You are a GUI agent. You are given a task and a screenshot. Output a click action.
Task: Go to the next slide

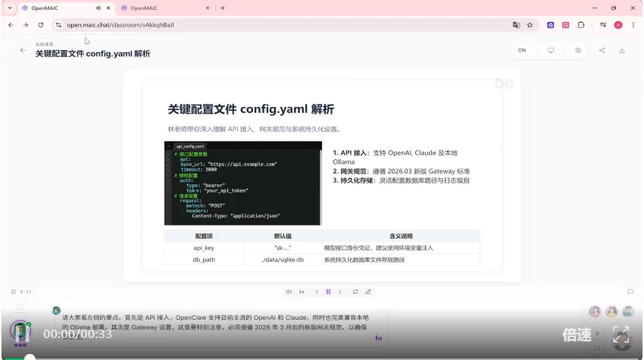(340, 291)
